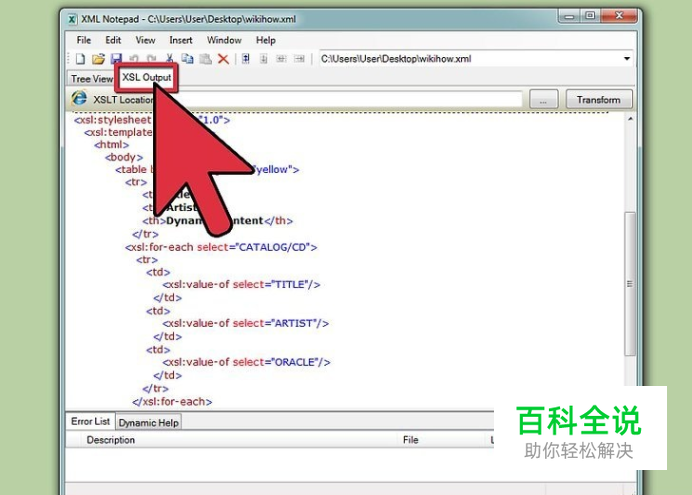This screenshot has width=692, height=495.
Task: Open the Help menu
Action: tap(266, 40)
